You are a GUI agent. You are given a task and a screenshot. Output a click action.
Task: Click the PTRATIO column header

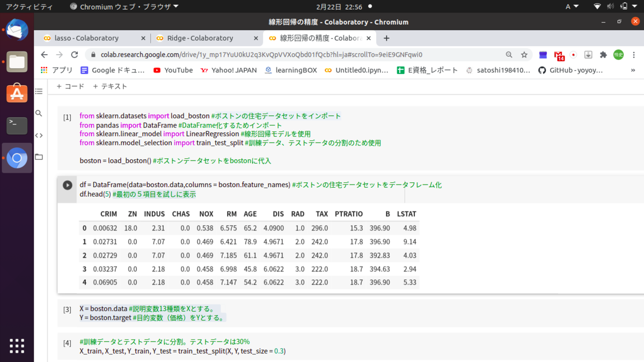[x=349, y=214]
